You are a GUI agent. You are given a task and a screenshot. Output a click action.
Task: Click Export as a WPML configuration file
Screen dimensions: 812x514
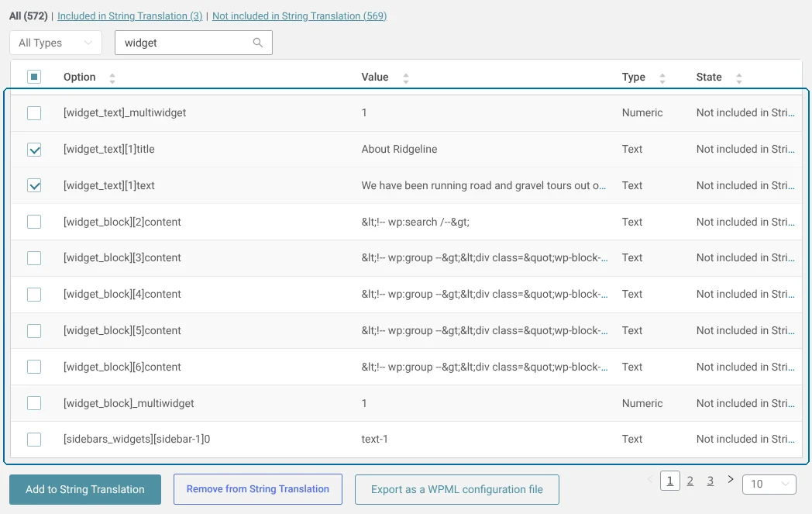(x=457, y=489)
